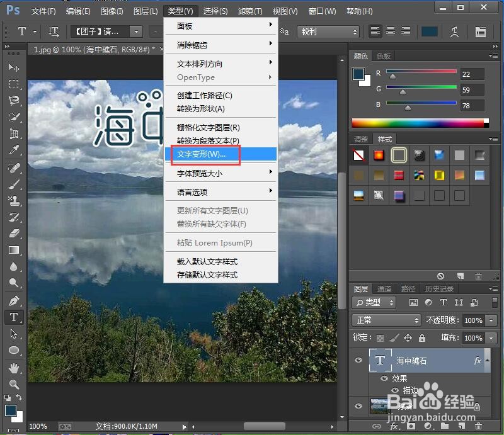
Task: Expand the font family dropdown
Action: pos(135,31)
